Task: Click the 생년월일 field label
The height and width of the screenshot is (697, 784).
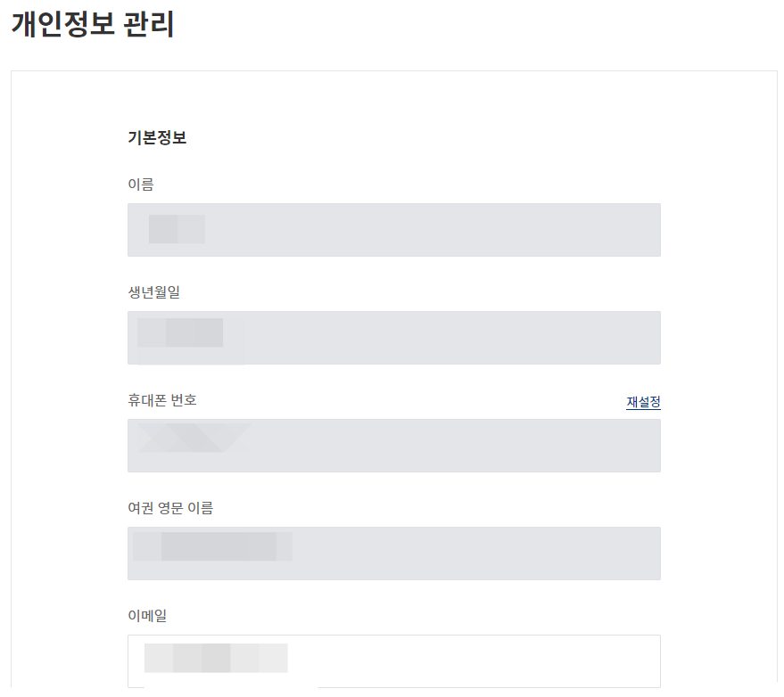Action: (x=153, y=291)
